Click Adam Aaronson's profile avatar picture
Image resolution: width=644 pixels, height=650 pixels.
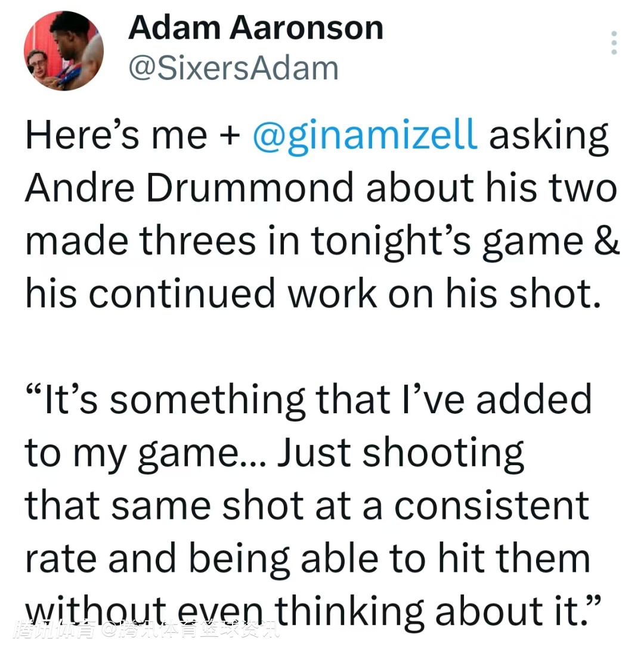click(63, 51)
